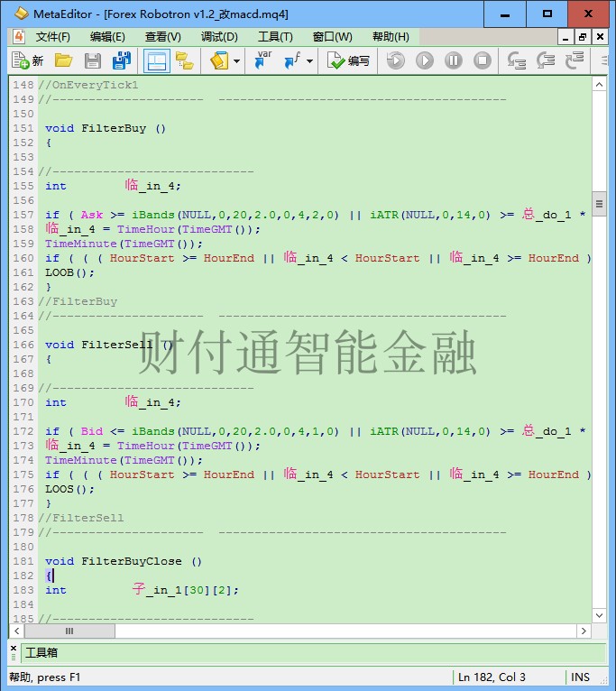Open the function list dropdown arrow
Screen dimensions: 616x691
coord(309,60)
